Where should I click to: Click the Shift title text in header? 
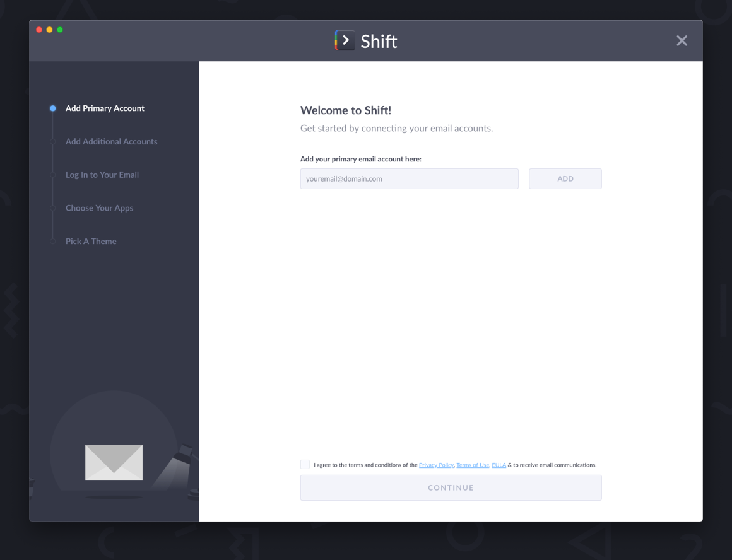pos(379,42)
